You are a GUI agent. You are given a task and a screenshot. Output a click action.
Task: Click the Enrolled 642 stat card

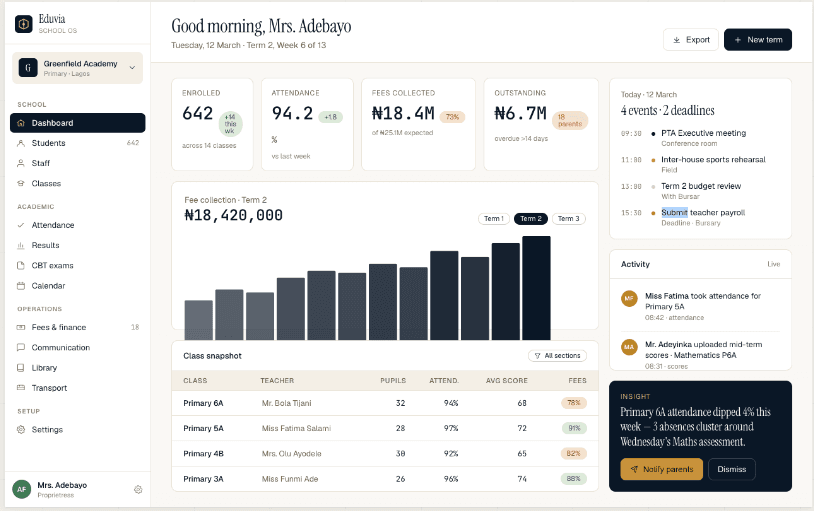(x=212, y=124)
